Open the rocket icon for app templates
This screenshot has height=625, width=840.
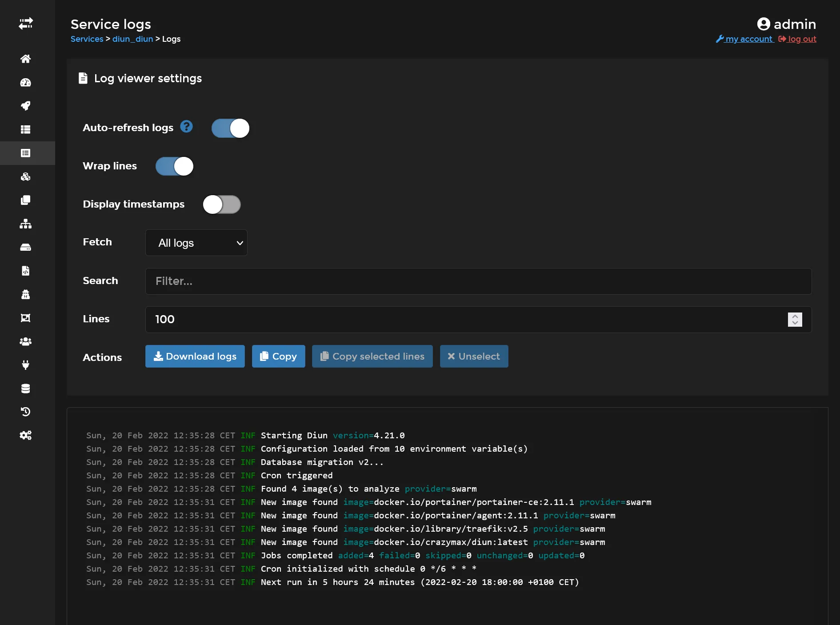26,106
